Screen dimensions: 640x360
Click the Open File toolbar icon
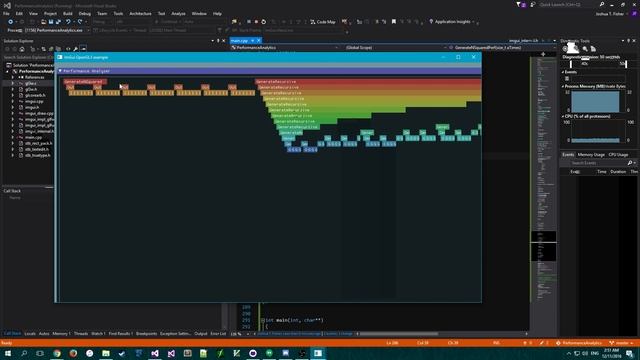tap(43, 22)
